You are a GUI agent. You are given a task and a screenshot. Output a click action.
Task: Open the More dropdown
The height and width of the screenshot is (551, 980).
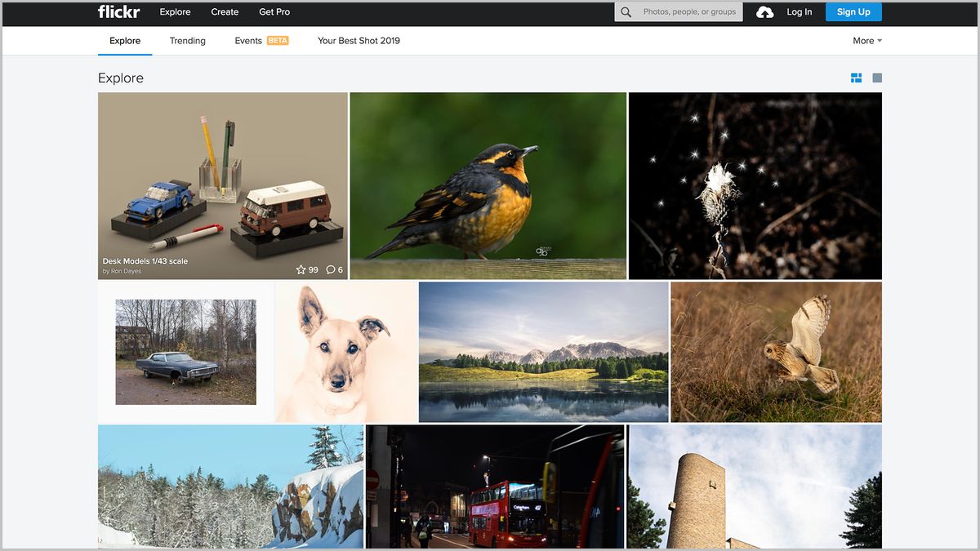(x=863, y=40)
